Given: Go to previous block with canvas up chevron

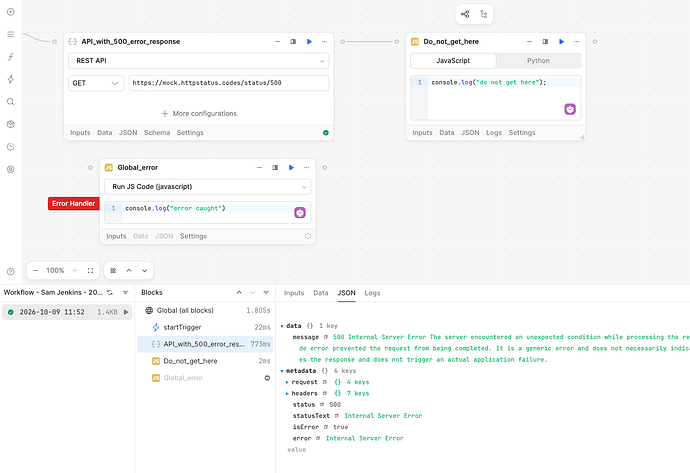Looking at the screenshot, I should (128, 270).
